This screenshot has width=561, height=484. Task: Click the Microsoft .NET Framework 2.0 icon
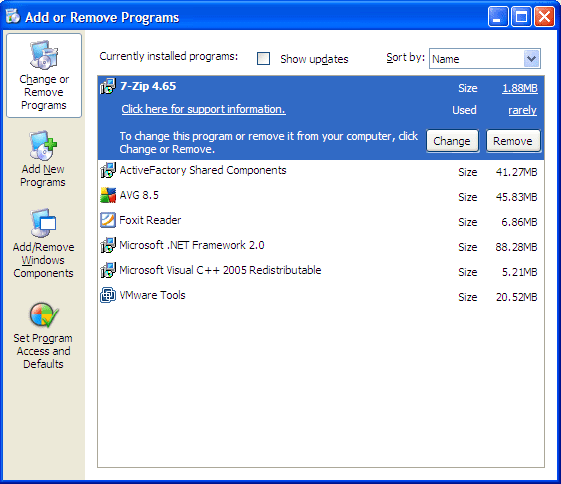pos(108,245)
